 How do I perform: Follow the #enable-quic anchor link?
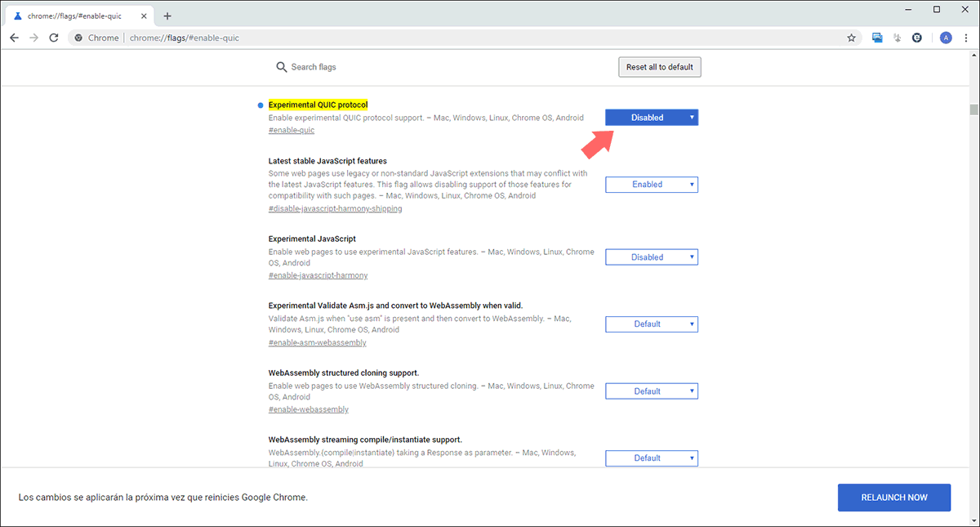(291, 131)
